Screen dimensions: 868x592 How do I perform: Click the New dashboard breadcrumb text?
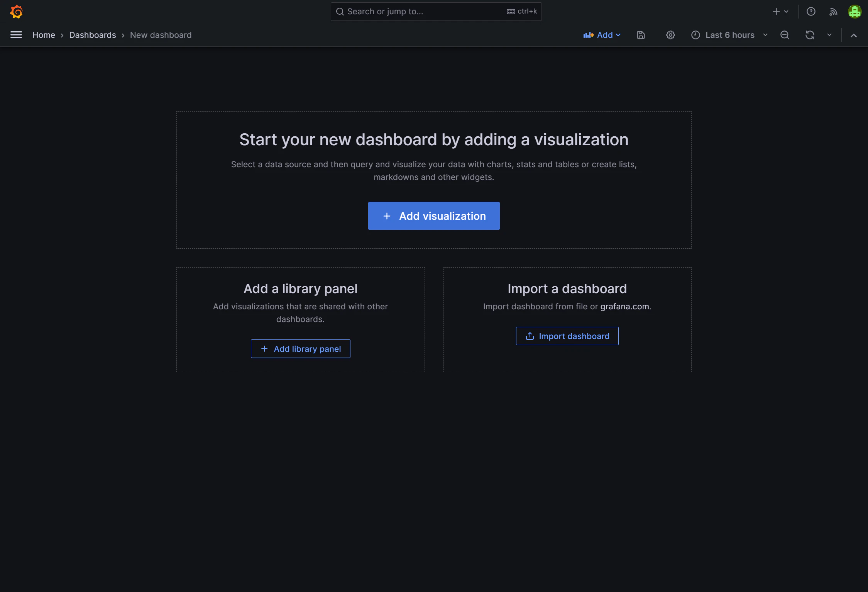click(161, 35)
